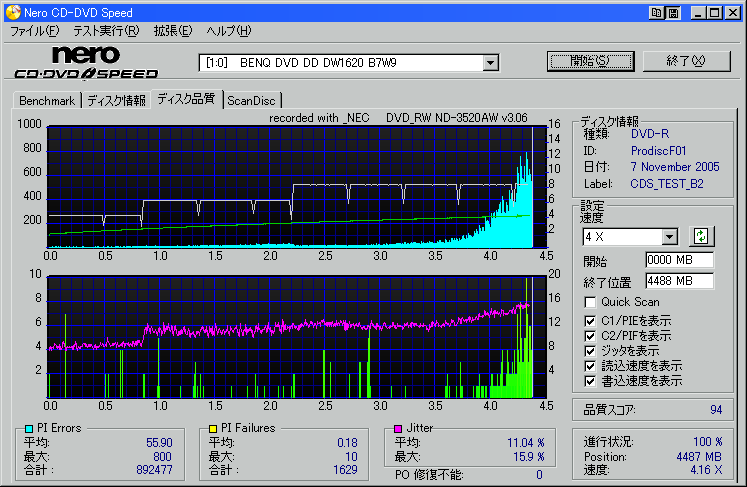Click the floppy disk icon in title bar
747x487 pixels.
pos(675,13)
